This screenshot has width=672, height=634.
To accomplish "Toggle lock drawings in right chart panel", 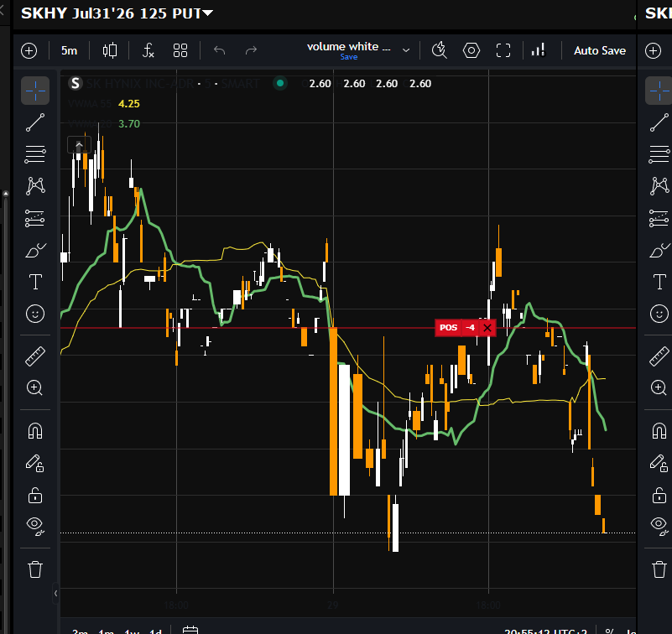I will pyautogui.click(x=659, y=495).
